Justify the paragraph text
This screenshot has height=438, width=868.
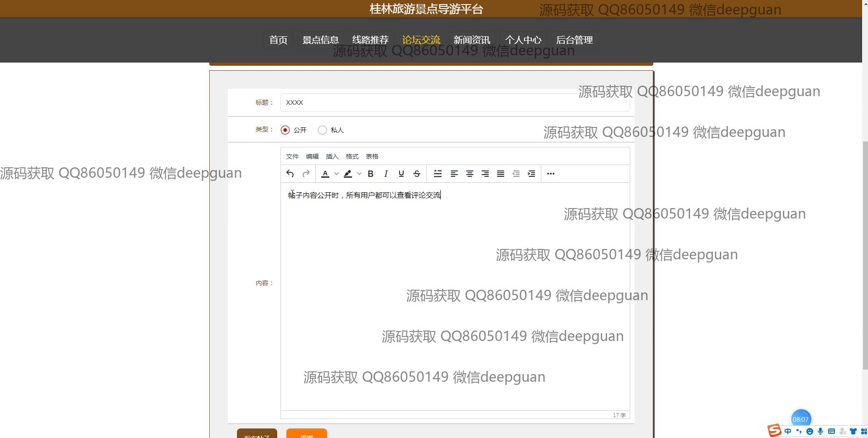501,174
